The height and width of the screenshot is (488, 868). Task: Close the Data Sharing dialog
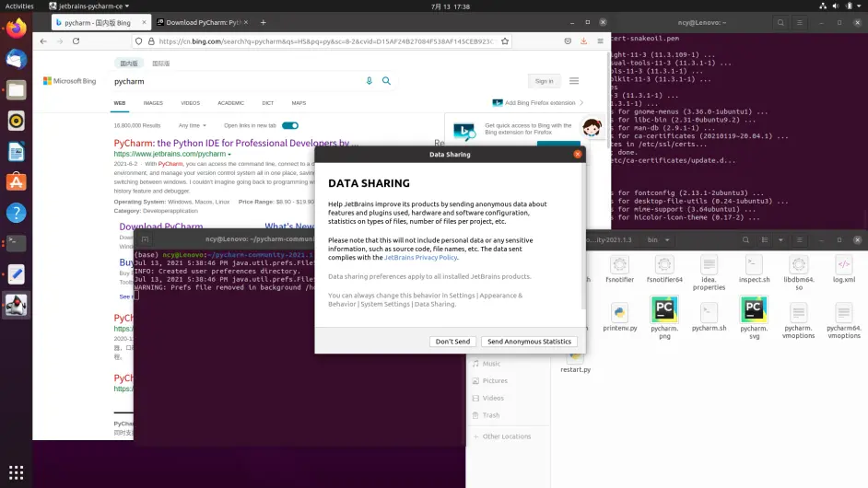pos(578,155)
